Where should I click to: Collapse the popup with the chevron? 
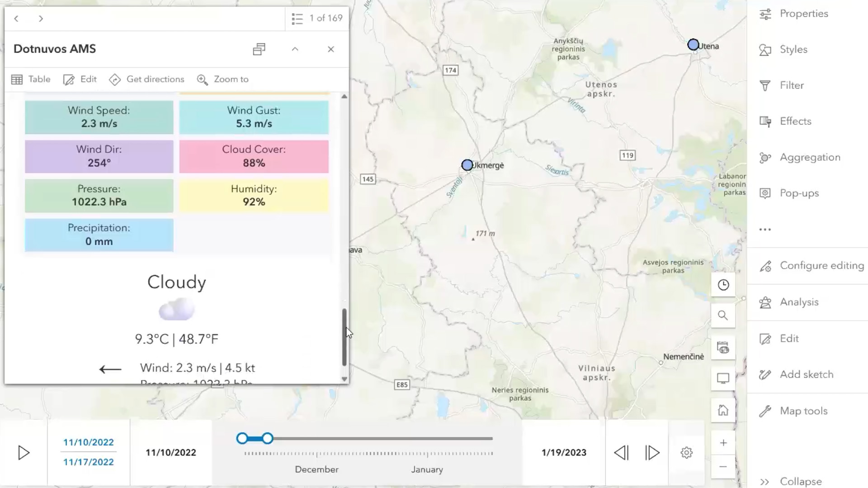(x=295, y=49)
